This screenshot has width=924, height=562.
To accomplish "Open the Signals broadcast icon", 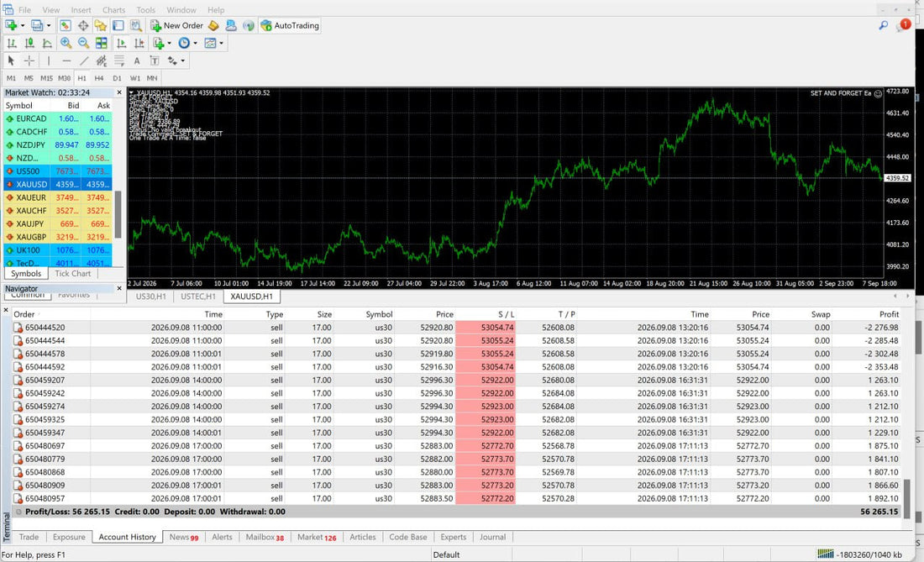I will pos(249,25).
